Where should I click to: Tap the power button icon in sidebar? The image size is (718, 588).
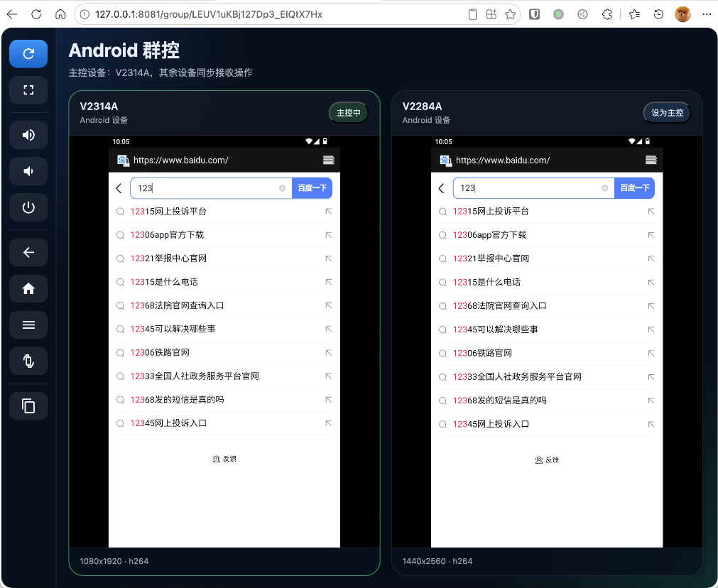(x=28, y=207)
